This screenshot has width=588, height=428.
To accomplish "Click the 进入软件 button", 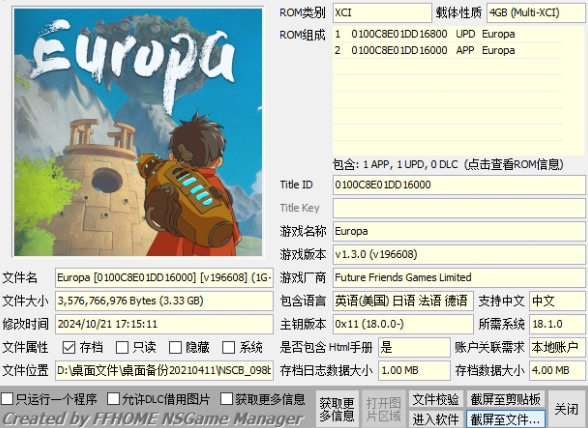I will [x=436, y=419].
